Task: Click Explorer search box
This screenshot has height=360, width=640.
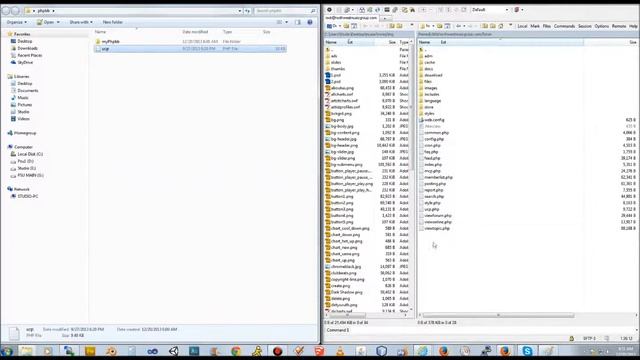Action: [x=285, y=11]
